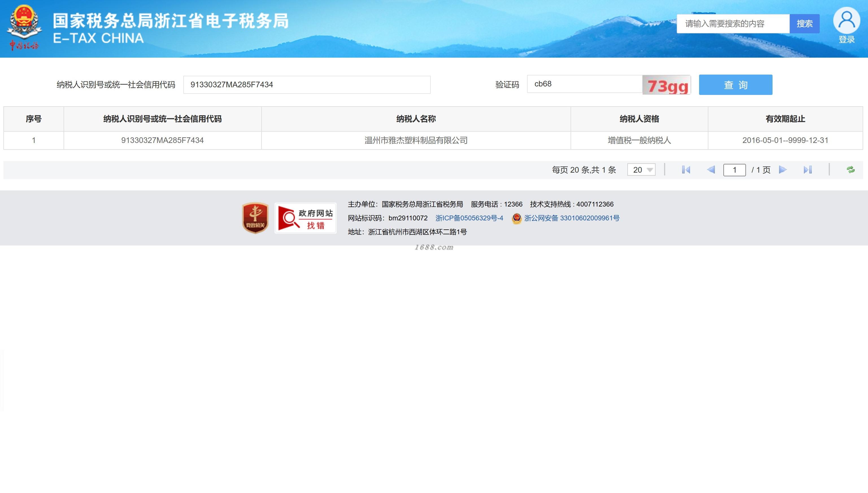Select cell 增值税一般纳税人

[639, 140]
